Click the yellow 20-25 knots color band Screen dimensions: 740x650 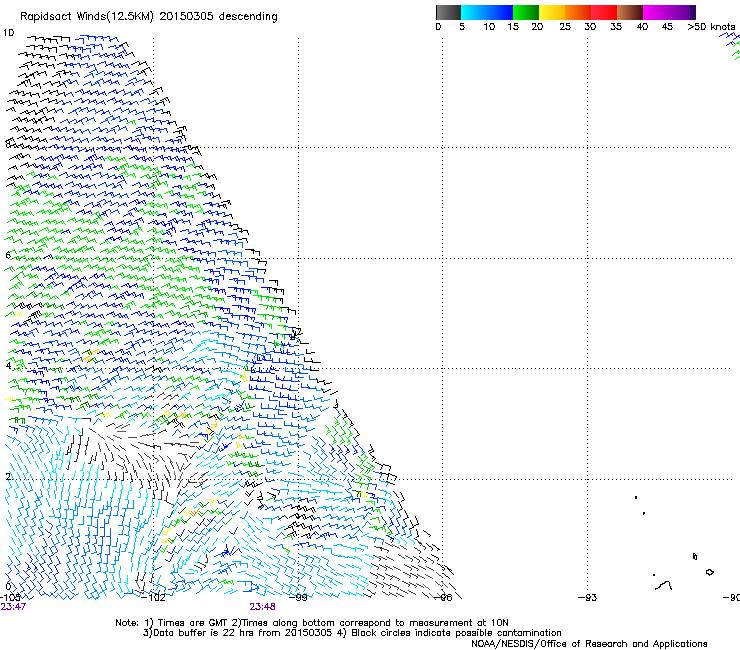(x=552, y=12)
